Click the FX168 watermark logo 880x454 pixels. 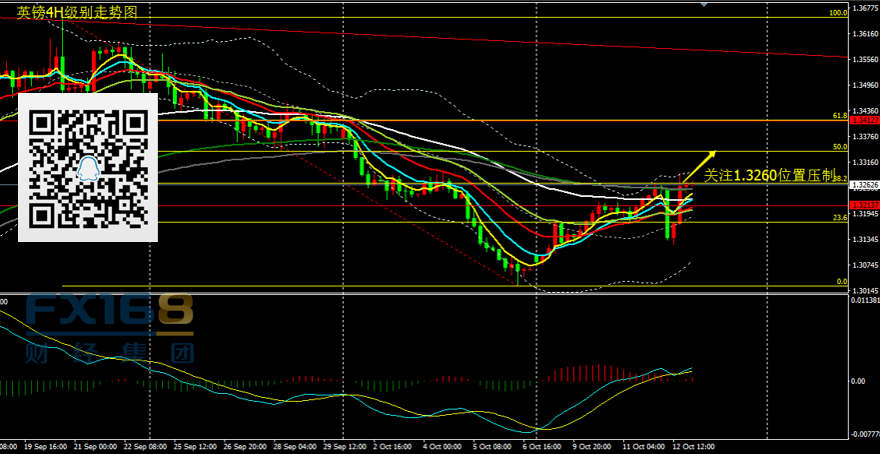click(x=110, y=314)
